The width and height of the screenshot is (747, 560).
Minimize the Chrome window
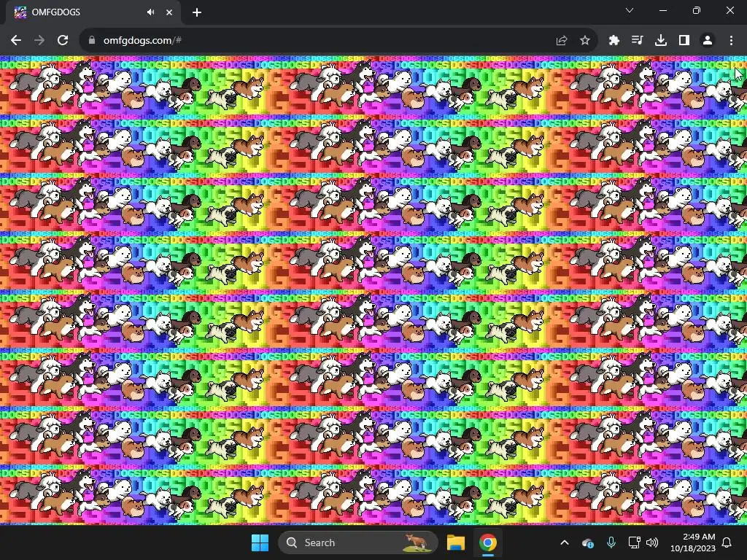click(x=663, y=10)
